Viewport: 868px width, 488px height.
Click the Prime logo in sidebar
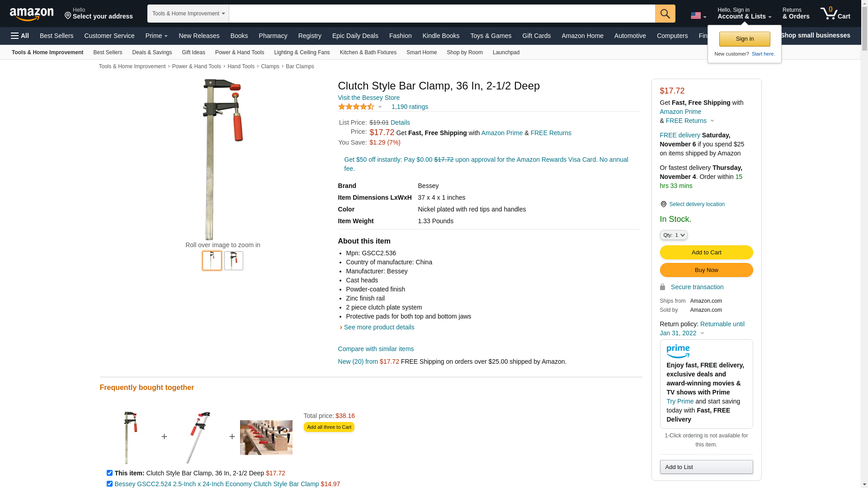(678, 351)
